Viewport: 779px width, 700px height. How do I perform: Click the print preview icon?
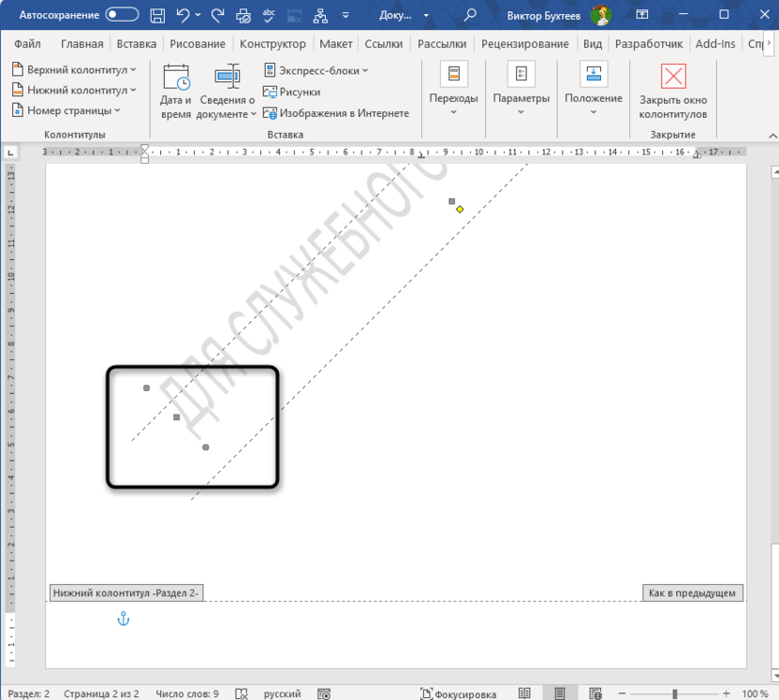(x=243, y=16)
